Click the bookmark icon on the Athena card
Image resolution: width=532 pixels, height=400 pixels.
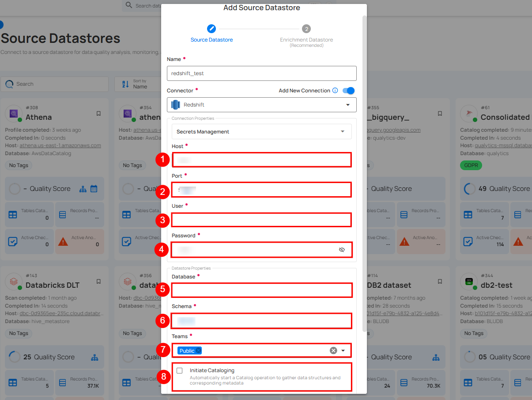[x=98, y=114]
